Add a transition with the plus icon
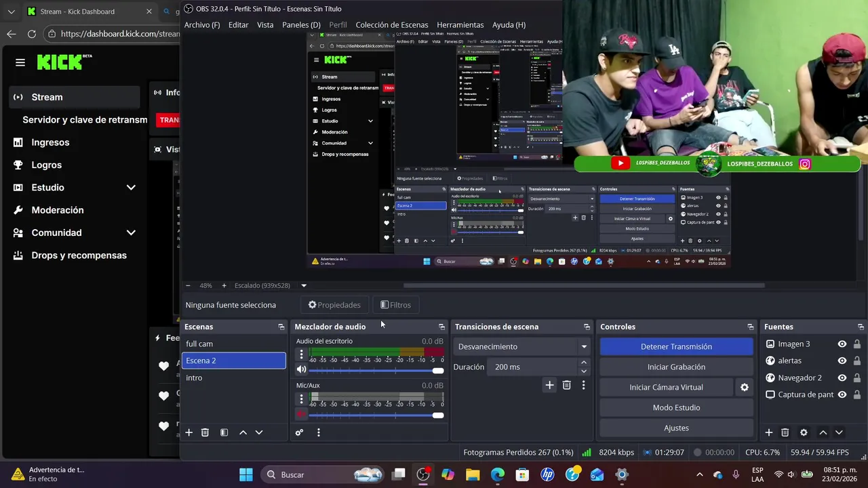 point(549,385)
